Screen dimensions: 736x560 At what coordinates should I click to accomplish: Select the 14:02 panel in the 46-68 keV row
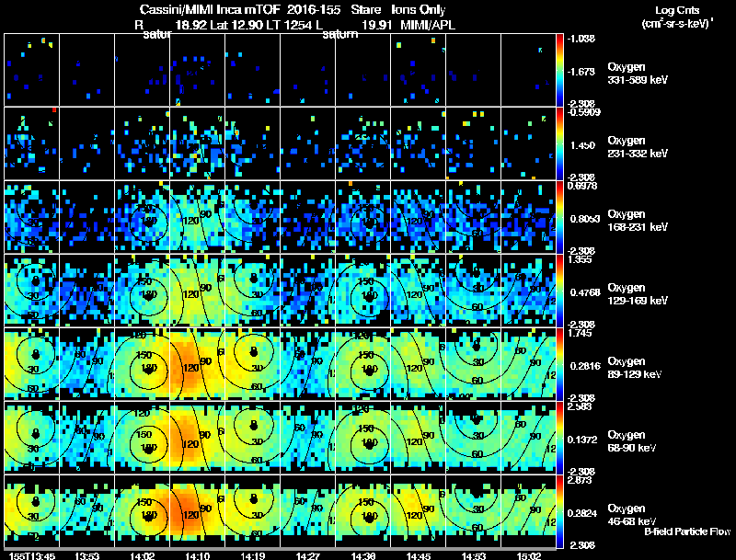tap(143, 511)
